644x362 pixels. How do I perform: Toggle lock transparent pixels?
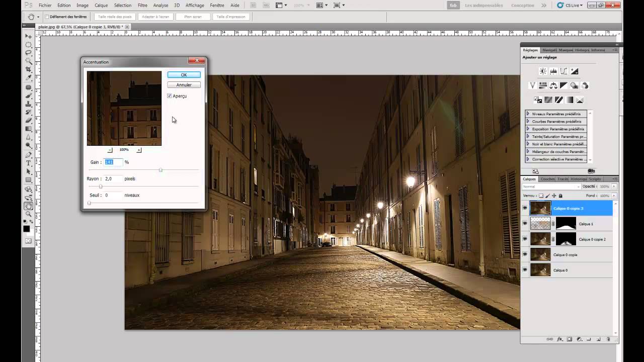[541, 196]
